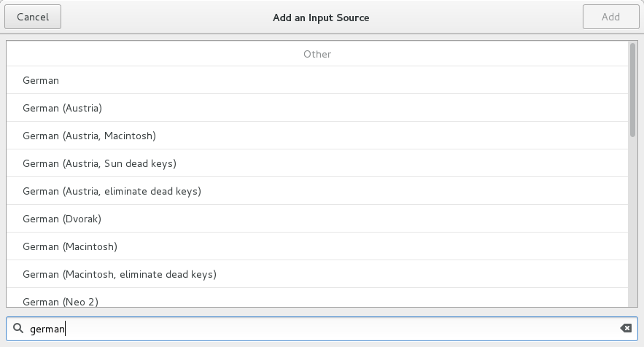Viewport: 644px width, 347px height.
Task: Select German (Macintosh) layout
Action: (x=317, y=246)
